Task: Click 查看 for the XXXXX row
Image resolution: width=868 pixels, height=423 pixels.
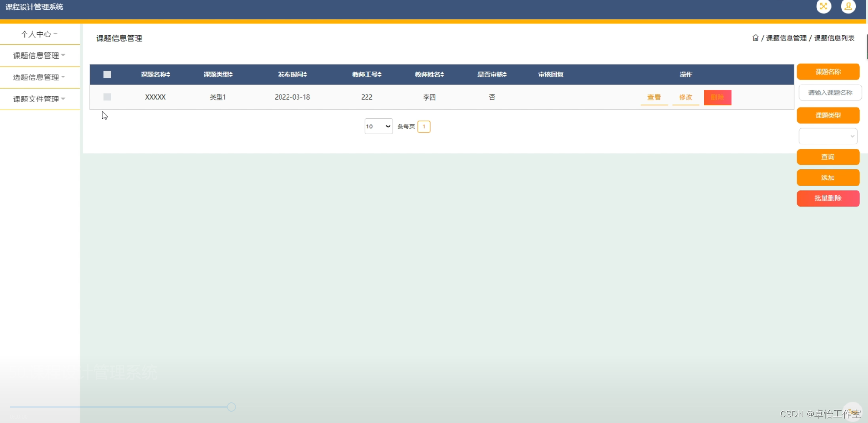Action: pyautogui.click(x=654, y=97)
